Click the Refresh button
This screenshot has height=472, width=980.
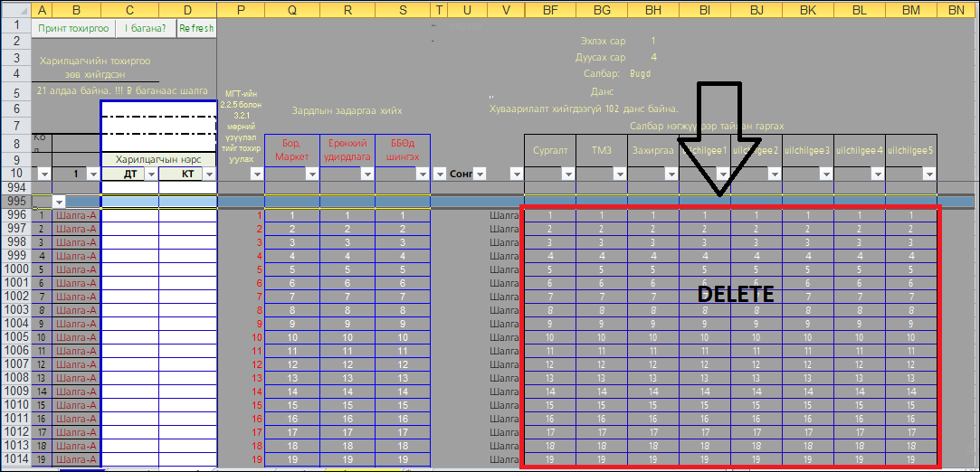(196, 28)
